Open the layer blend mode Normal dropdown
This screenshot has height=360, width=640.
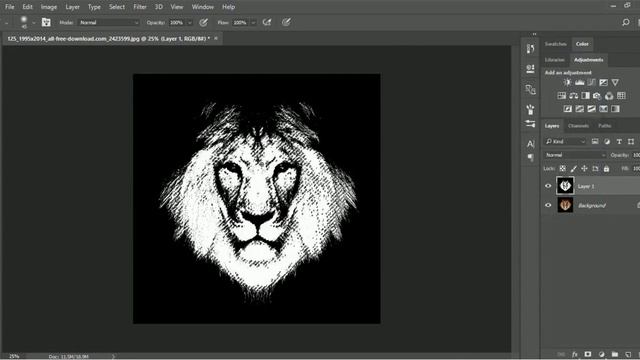coord(575,155)
